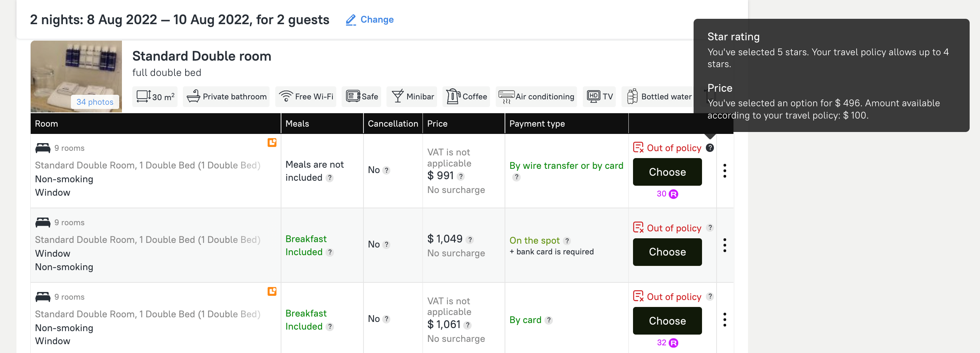Click help icon beside On the spot payment
This screenshot has height=353, width=980.
coord(567,241)
